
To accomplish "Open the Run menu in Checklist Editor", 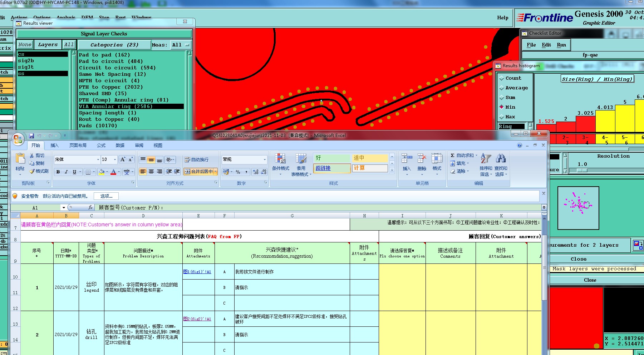I will click(561, 45).
